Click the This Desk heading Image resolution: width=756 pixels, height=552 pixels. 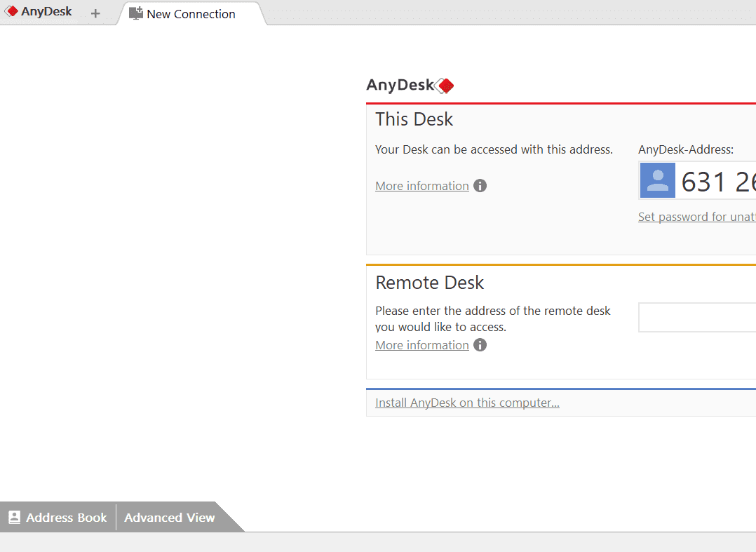(414, 119)
